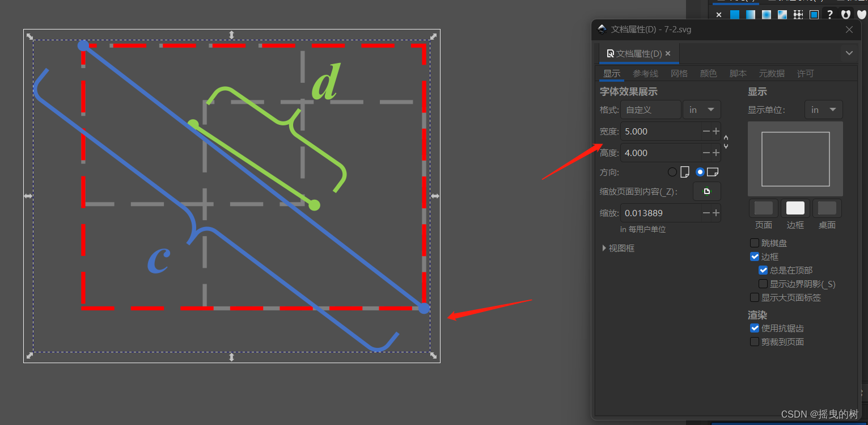This screenshot has height=425, width=868.
Task: Open the dialog panel chevron menu
Action: pos(849,53)
